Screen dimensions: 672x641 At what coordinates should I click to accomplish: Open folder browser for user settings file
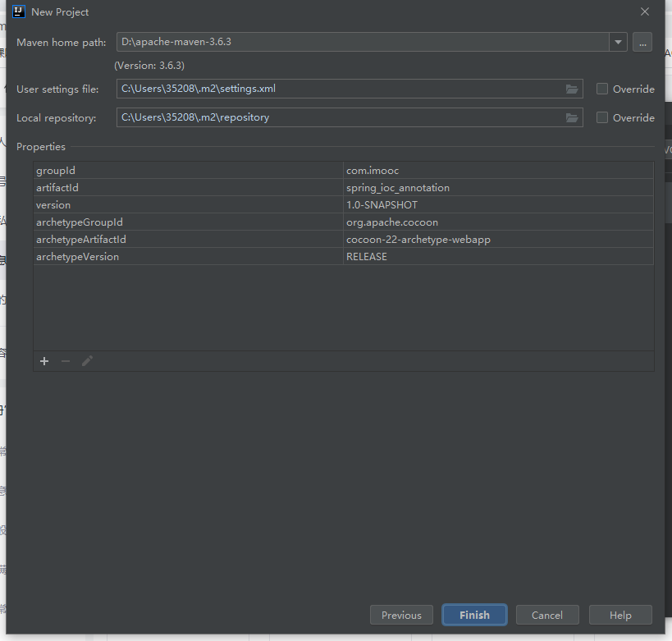coord(572,89)
